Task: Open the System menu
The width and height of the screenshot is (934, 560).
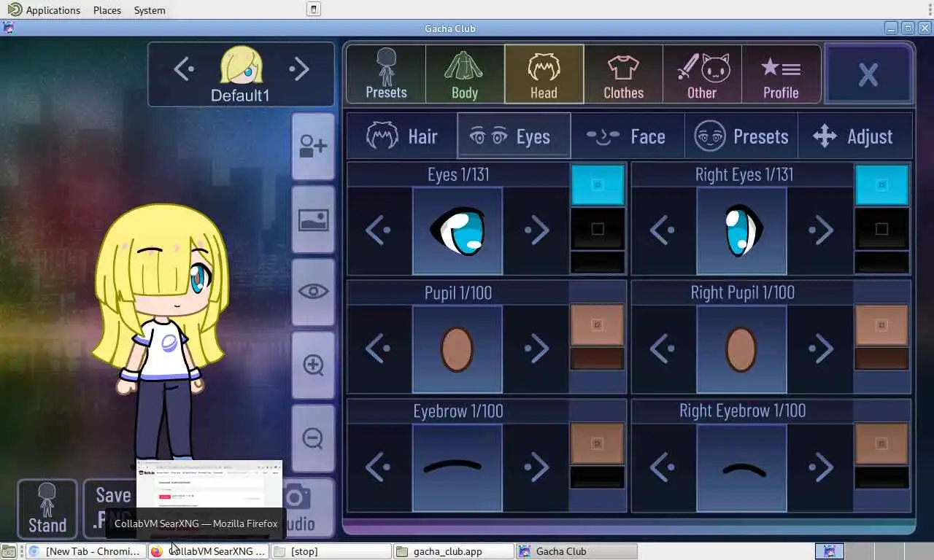Action: click(x=150, y=10)
